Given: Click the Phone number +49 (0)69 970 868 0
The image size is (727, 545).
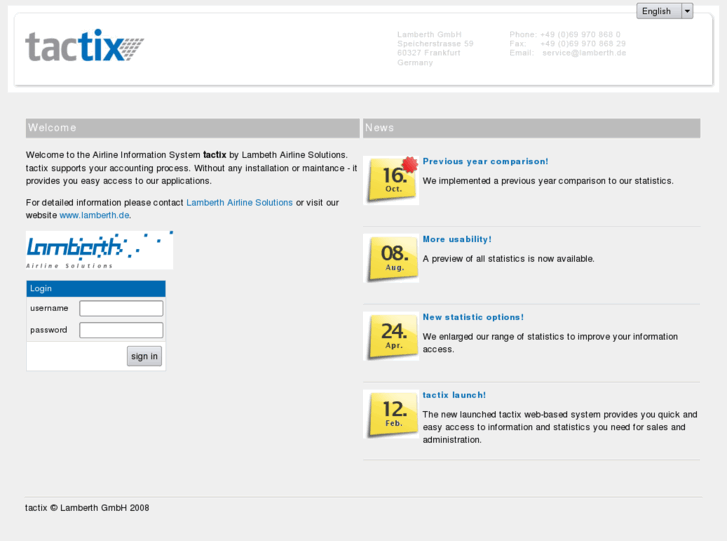Looking at the screenshot, I should coord(580,34).
